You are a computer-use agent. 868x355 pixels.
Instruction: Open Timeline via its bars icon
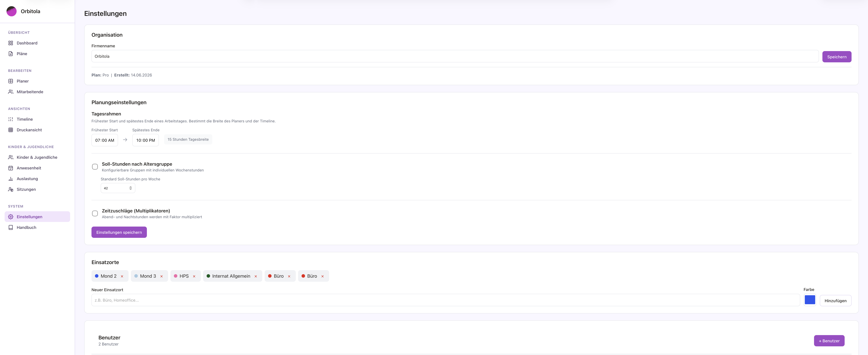click(x=11, y=119)
